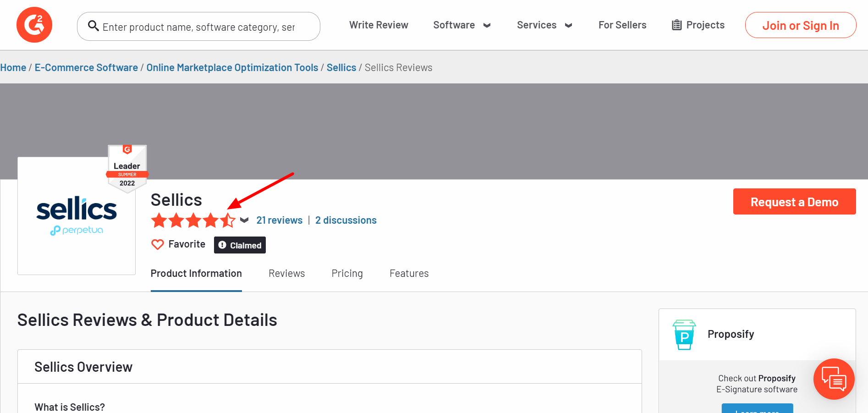Open the live chat bubble icon

pos(834,379)
